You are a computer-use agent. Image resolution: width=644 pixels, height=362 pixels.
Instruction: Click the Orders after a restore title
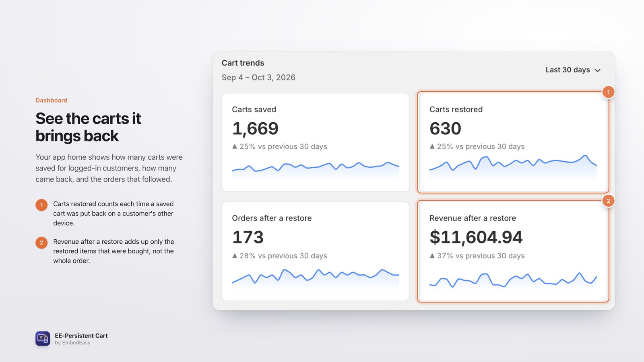point(272,218)
